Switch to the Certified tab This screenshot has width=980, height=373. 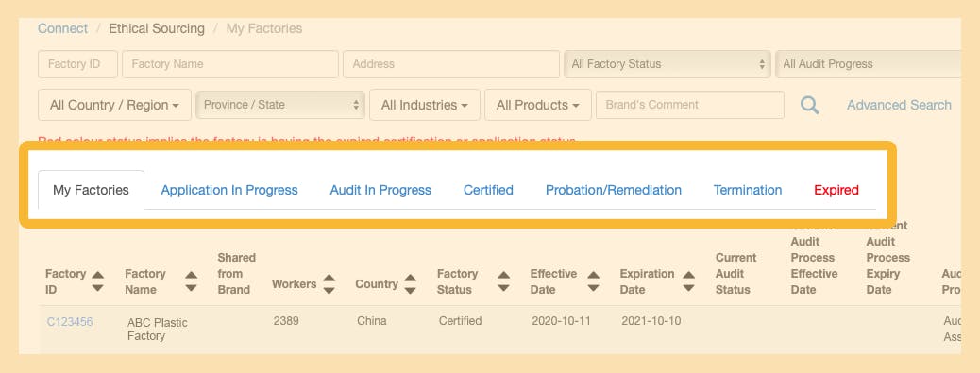pyautogui.click(x=488, y=190)
